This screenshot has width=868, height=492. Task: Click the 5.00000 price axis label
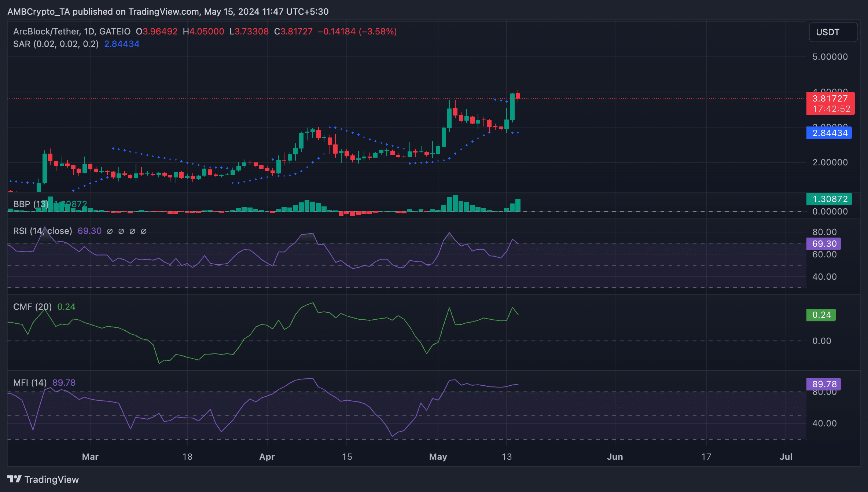point(830,57)
